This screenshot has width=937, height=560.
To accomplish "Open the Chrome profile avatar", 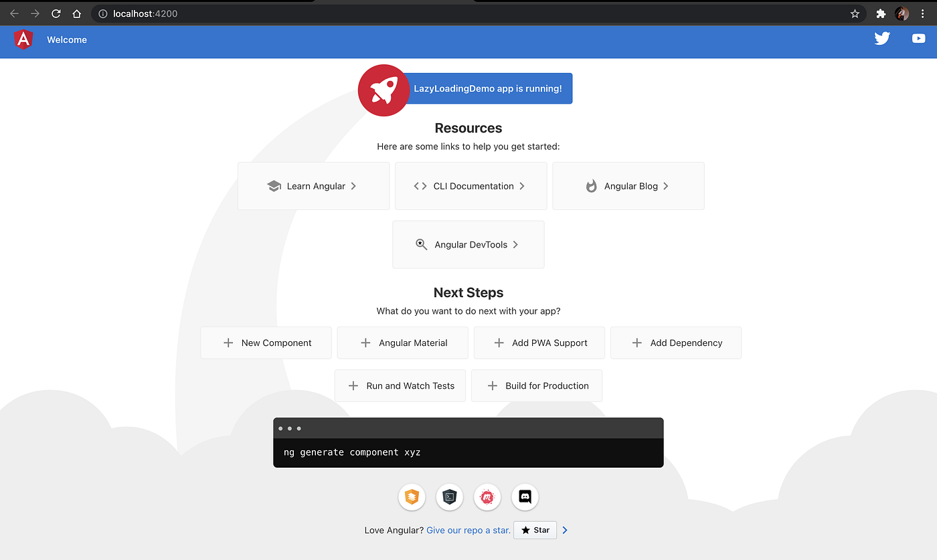I will click(902, 13).
